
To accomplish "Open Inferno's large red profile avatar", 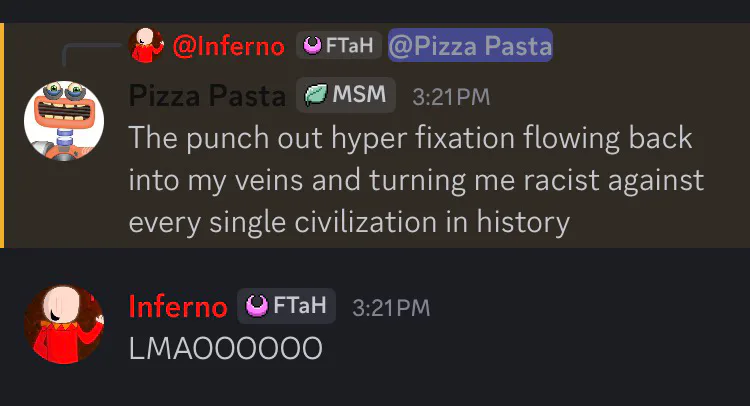I will (x=64, y=324).
